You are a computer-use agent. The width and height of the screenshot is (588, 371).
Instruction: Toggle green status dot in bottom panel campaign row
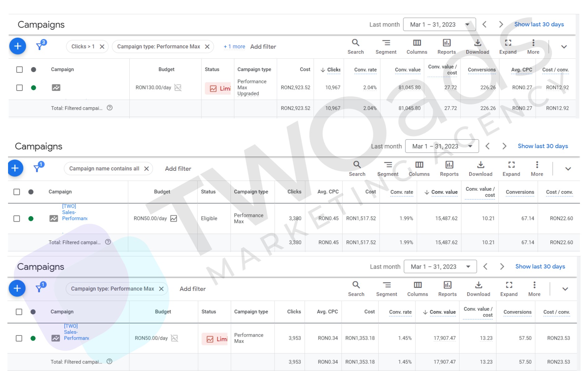click(x=33, y=338)
